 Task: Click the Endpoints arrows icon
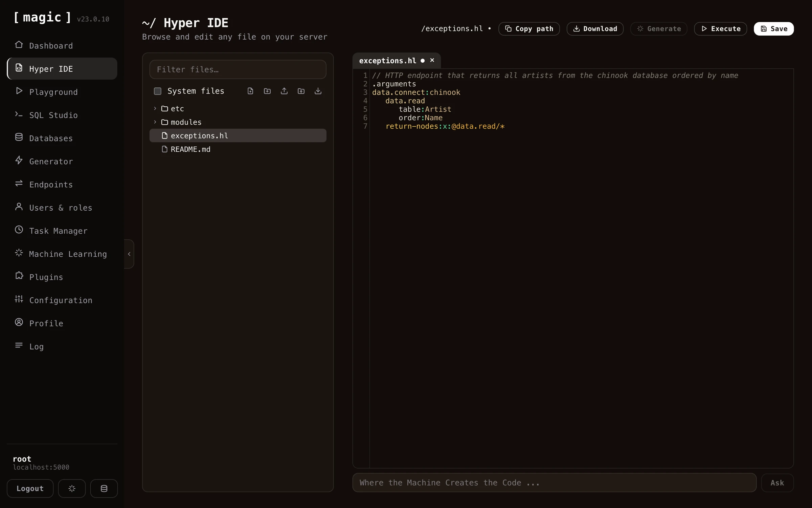pyautogui.click(x=19, y=184)
